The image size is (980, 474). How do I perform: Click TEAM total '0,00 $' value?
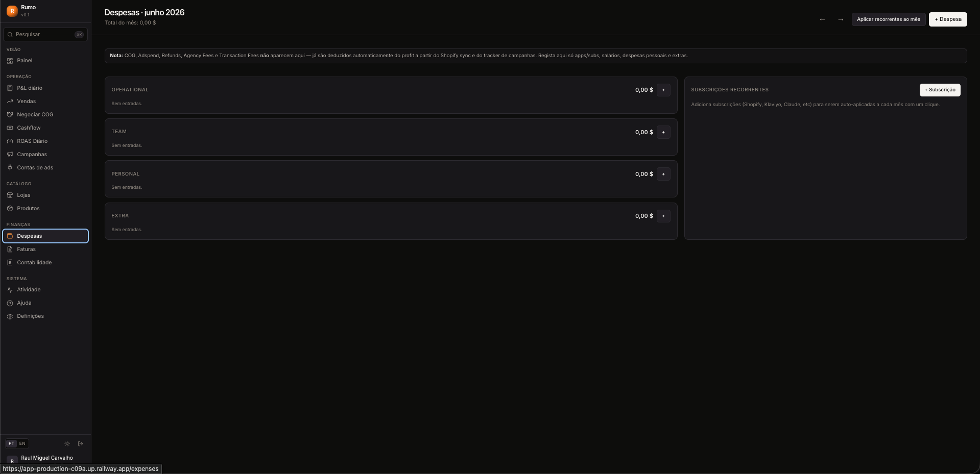pyautogui.click(x=644, y=132)
